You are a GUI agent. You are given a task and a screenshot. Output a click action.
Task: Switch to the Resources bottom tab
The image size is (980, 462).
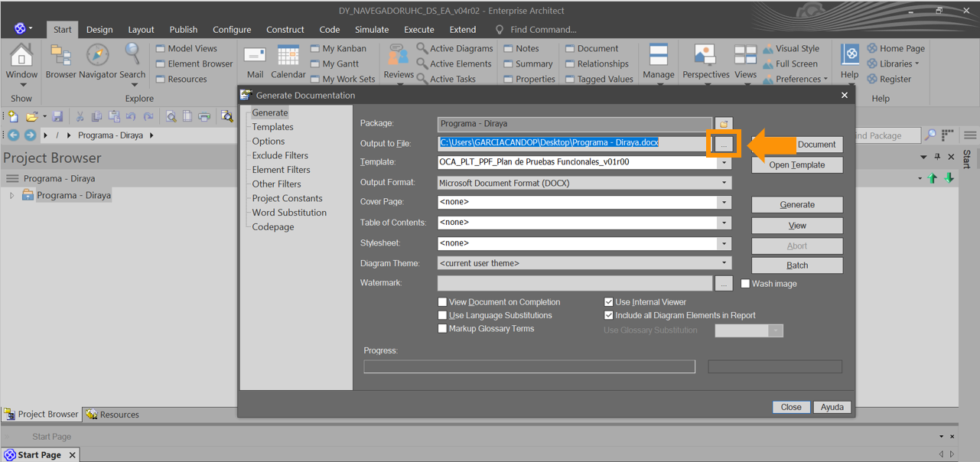[113, 415]
